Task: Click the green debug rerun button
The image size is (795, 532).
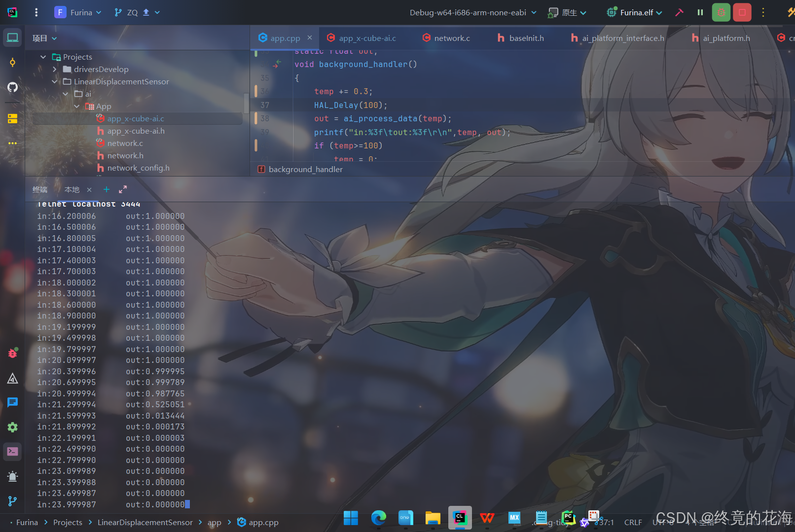Action: click(x=721, y=12)
